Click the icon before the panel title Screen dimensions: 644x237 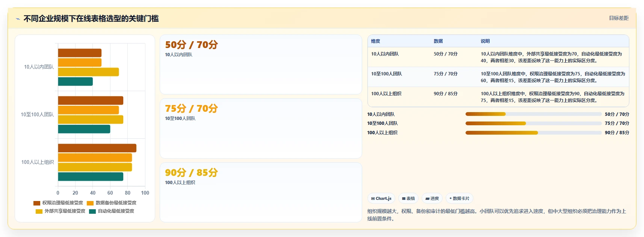tap(18, 19)
